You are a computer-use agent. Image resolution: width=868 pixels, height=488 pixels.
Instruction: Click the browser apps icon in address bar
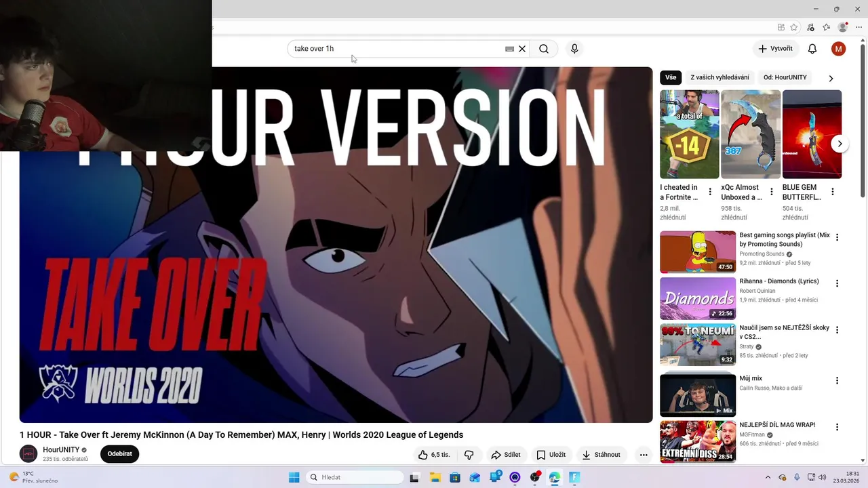tap(781, 28)
